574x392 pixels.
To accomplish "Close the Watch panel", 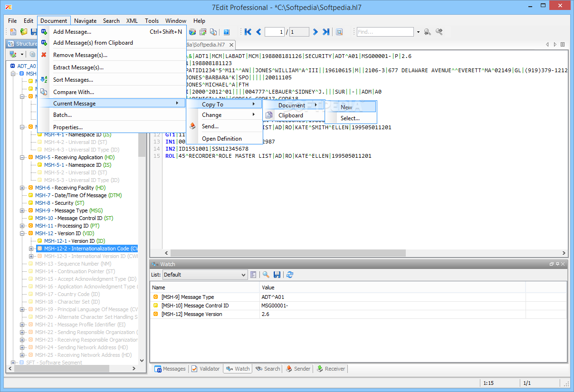I will coord(563,264).
